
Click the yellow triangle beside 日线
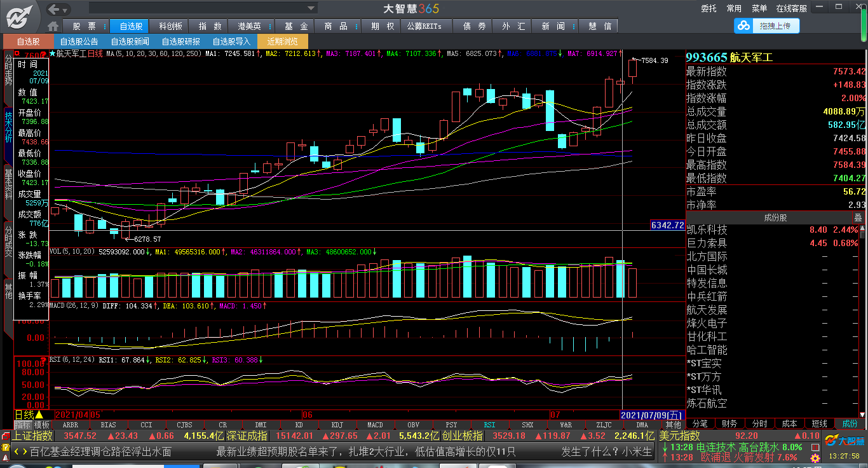[x=39, y=415]
